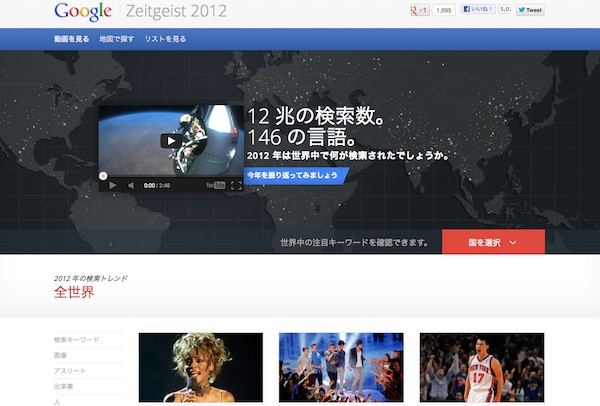Expand the 国を選択 country dropdown
This screenshot has height=406, width=600.
(x=493, y=242)
